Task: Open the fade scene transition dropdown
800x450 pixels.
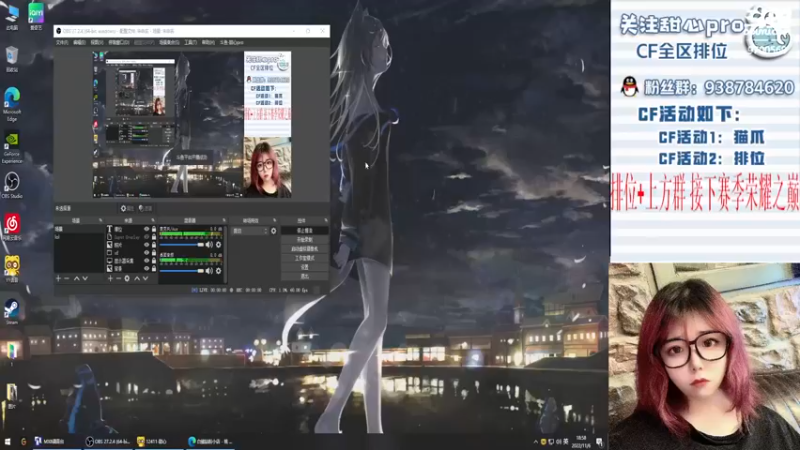Action: tap(249, 231)
